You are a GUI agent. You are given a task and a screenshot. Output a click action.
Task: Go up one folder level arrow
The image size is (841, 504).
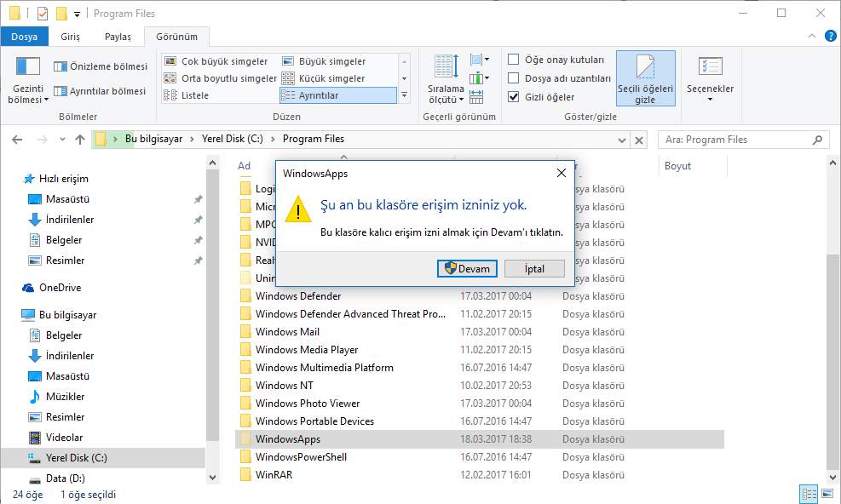[x=80, y=140]
